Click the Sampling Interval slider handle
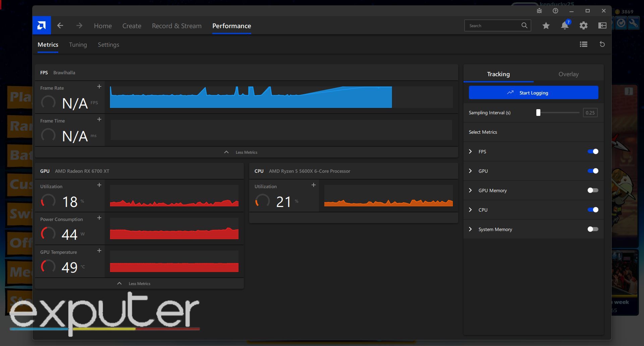The image size is (644, 346). (x=538, y=113)
